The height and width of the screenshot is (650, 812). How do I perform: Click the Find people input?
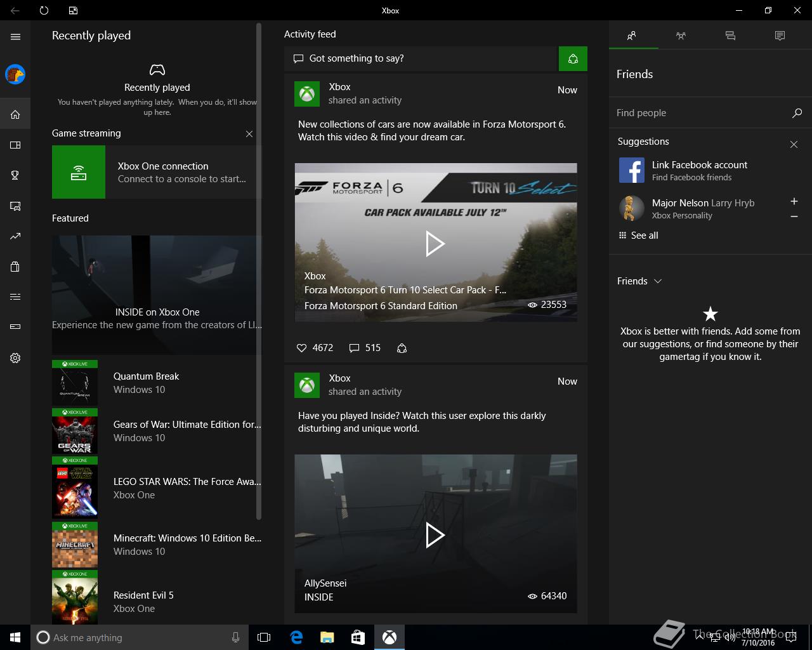(x=701, y=113)
